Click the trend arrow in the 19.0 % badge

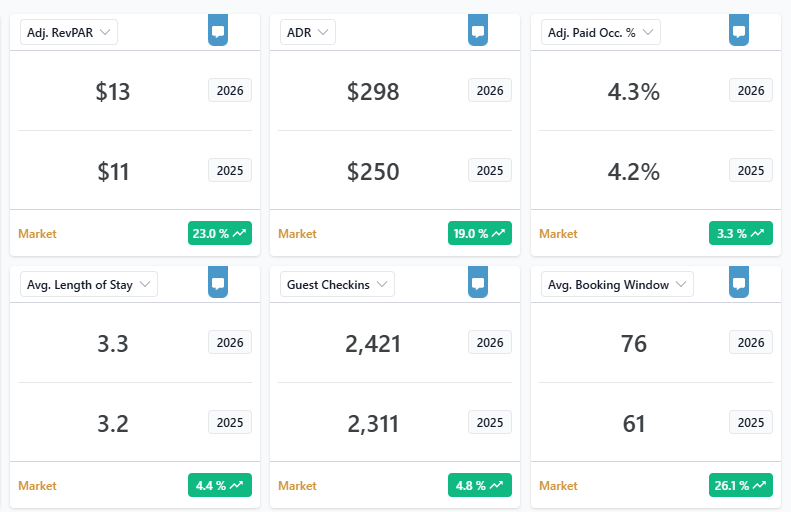(x=499, y=234)
